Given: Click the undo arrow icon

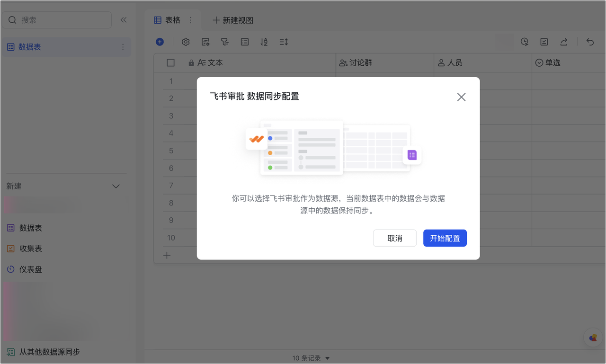Looking at the screenshot, I should [590, 42].
